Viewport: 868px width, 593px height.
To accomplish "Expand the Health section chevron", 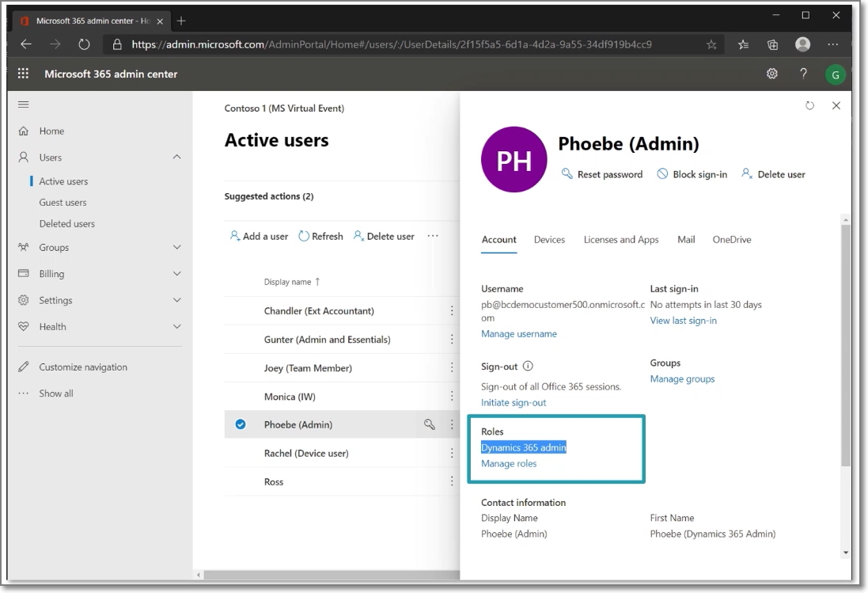I will click(x=176, y=327).
